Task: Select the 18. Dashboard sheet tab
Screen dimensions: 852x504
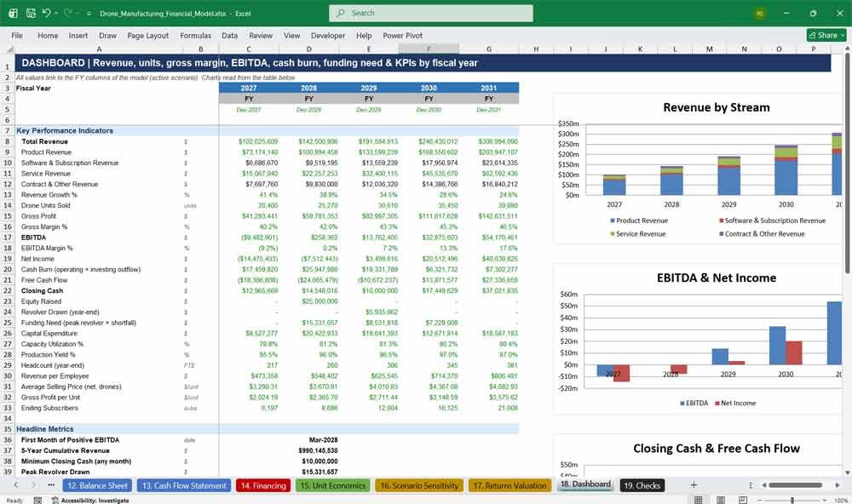Action: [x=586, y=484]
